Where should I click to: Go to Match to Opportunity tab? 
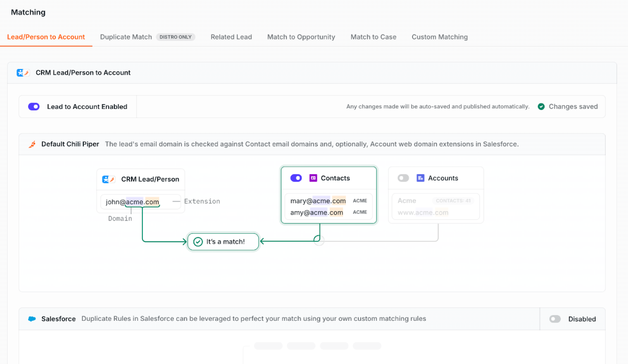(301, 37)
